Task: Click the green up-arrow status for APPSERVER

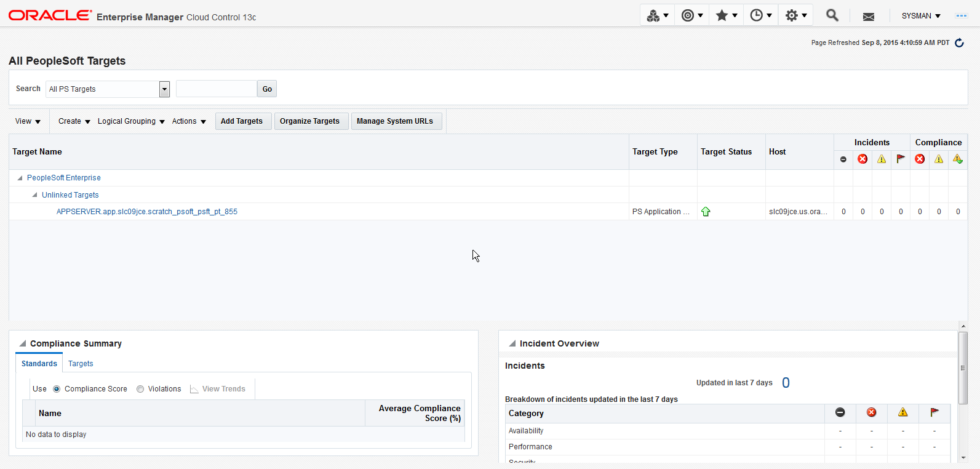Action: point(706,212)
